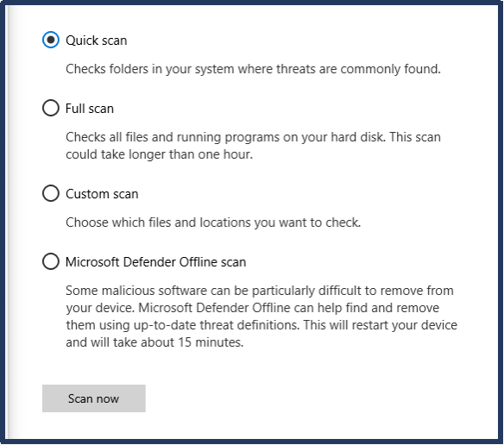Click the 'Microsoft Defender Offline scan' label text
504x445 pixels.
(156, 262)
